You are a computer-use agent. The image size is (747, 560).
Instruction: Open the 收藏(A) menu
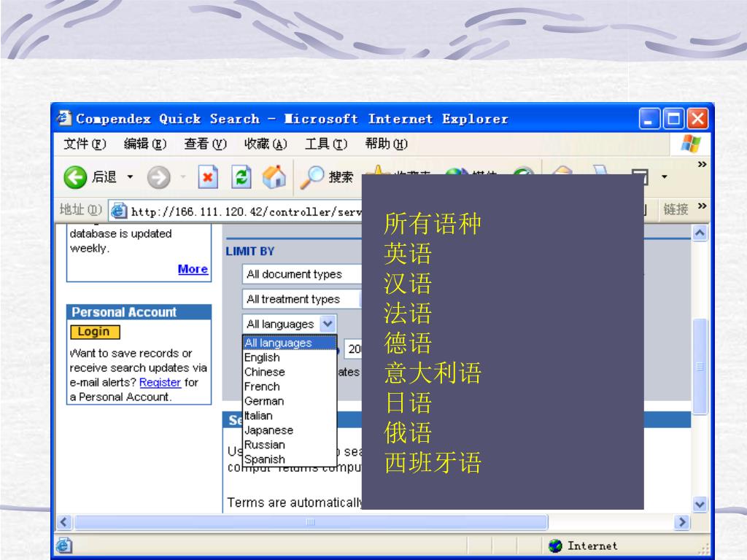[x=266, y=144]
